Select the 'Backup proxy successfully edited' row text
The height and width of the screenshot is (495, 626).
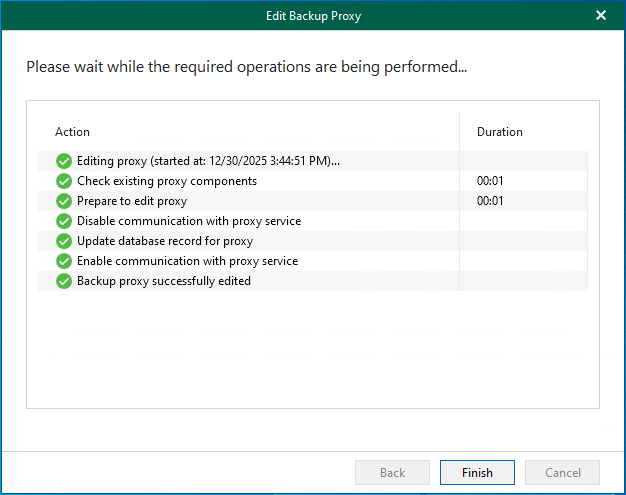click(164, 281)
